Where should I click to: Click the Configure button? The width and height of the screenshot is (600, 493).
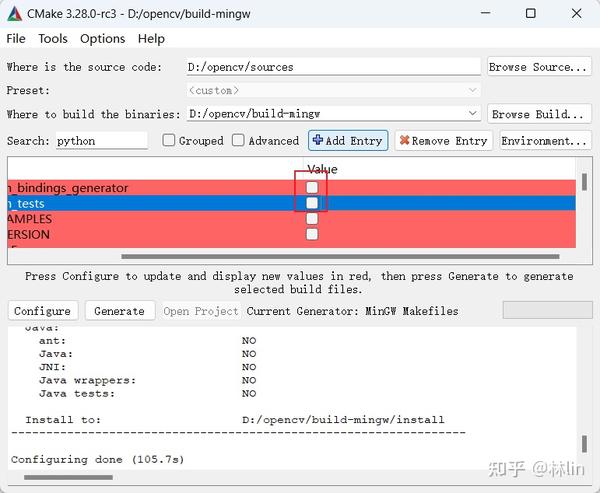42,311
